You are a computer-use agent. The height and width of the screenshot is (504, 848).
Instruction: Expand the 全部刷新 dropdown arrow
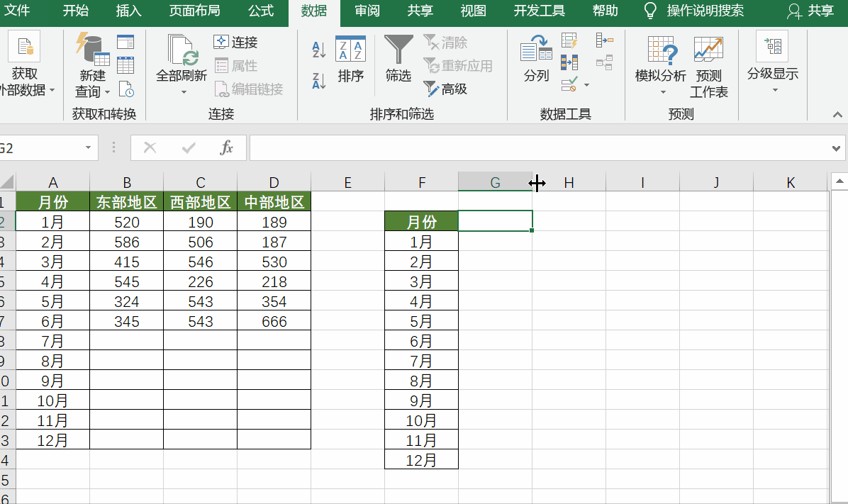pos(184,92)
